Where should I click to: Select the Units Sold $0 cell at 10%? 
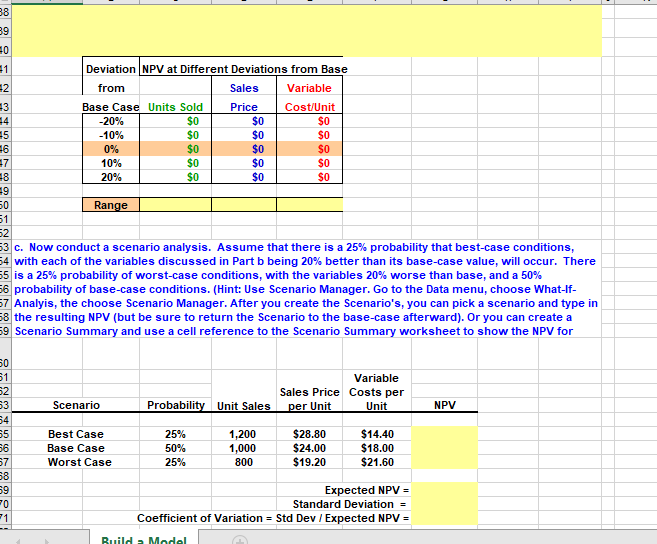(176, 163)
